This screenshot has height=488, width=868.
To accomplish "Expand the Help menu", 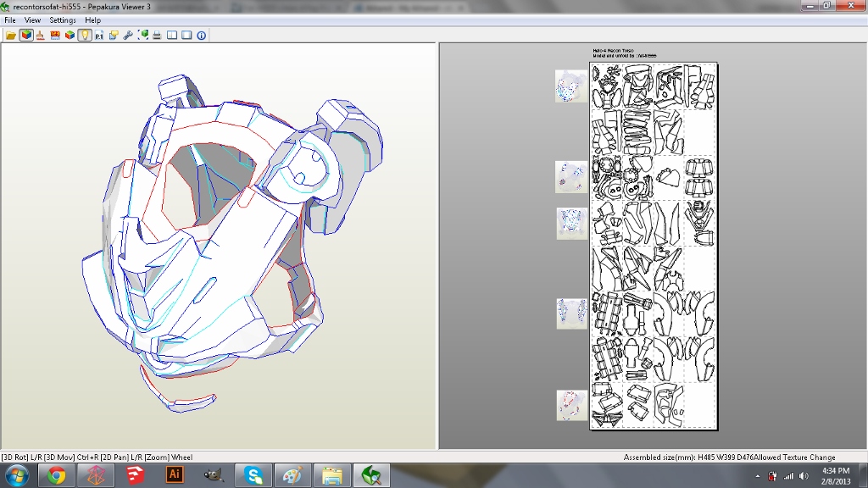I will click(92, 20).
